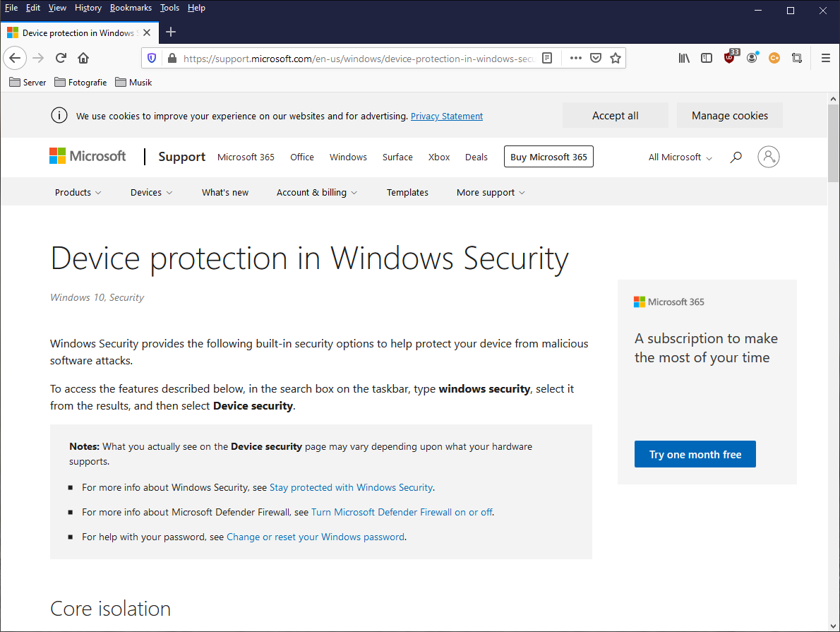Open Microsoft 365 nav link

coord(246,157)
